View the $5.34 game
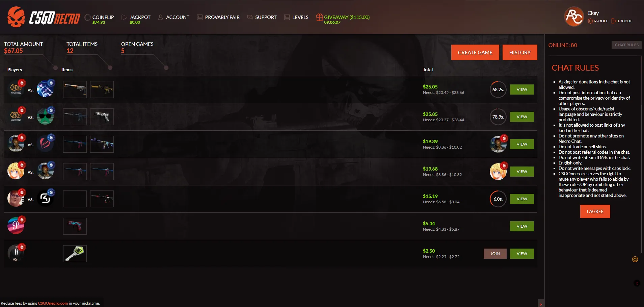This screenshot has width=644, height=307. click(522, 226)
